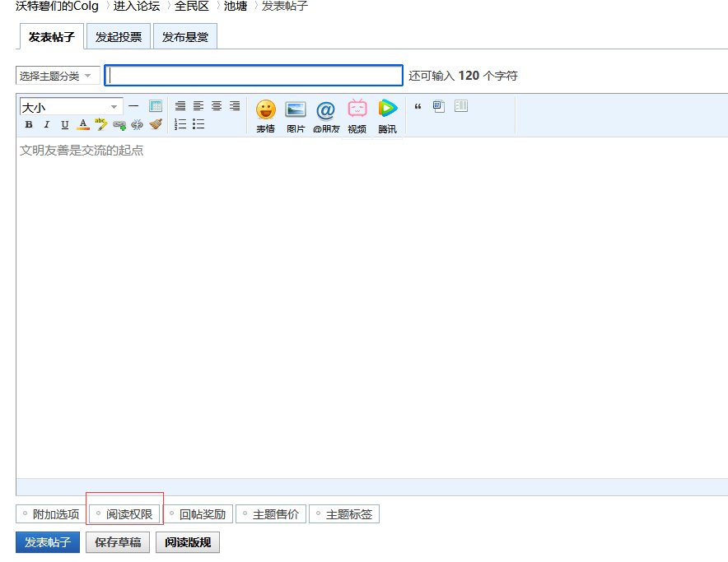Expand the 主题标签 section
This screenshot has width=728, height=562.
[x=344, y=514]
